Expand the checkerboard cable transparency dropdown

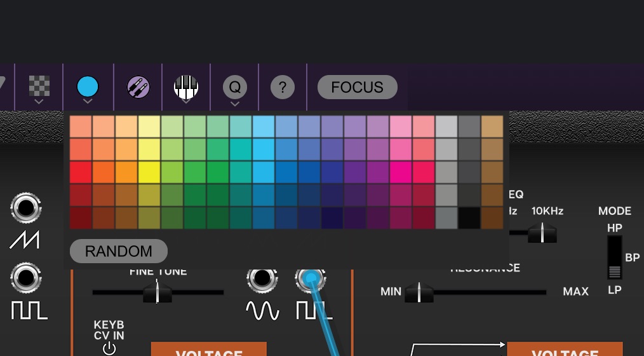39,88
